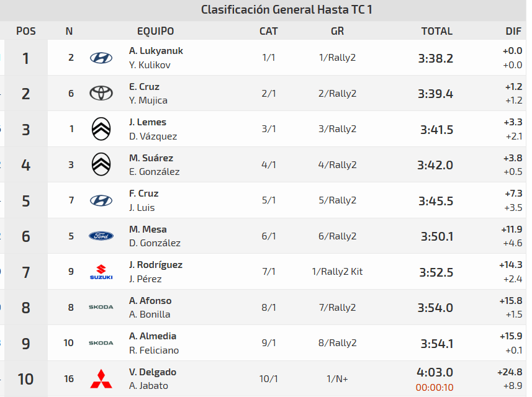This screenshot has width=532, height=397.
Task: Click the Hyundai logo beside F. Cruz
Action: click(x=101, y=200)
